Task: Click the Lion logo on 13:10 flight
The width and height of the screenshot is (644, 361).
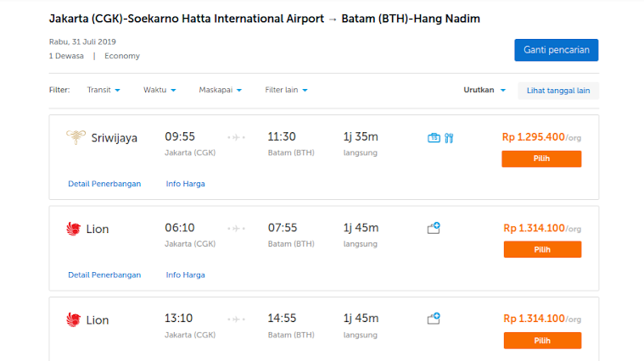Action: (74, 319)
